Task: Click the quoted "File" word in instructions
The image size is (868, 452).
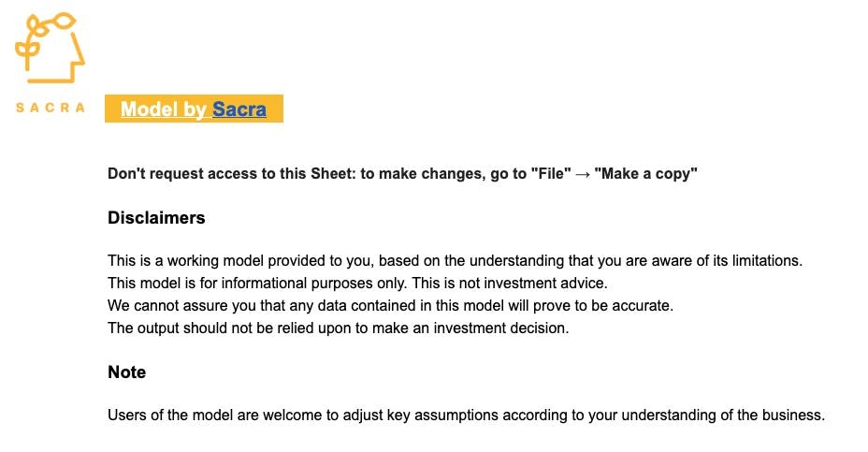Action: click(551, 174)
